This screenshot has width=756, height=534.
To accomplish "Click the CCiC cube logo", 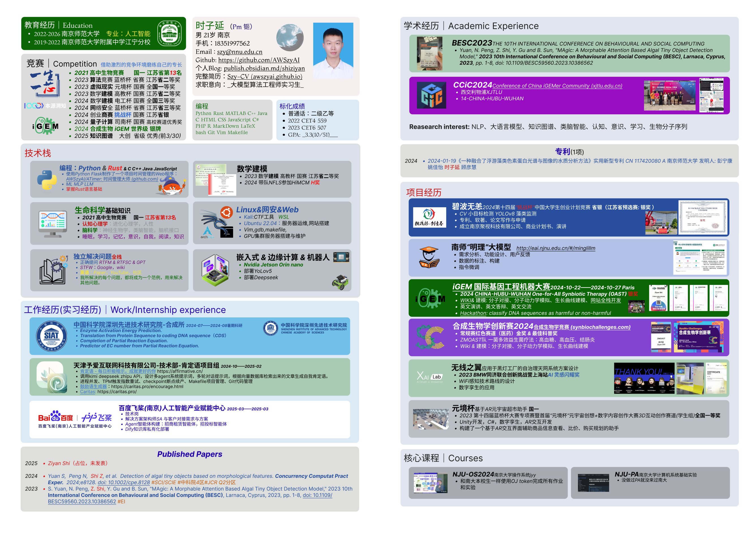I will click(431, 95).
